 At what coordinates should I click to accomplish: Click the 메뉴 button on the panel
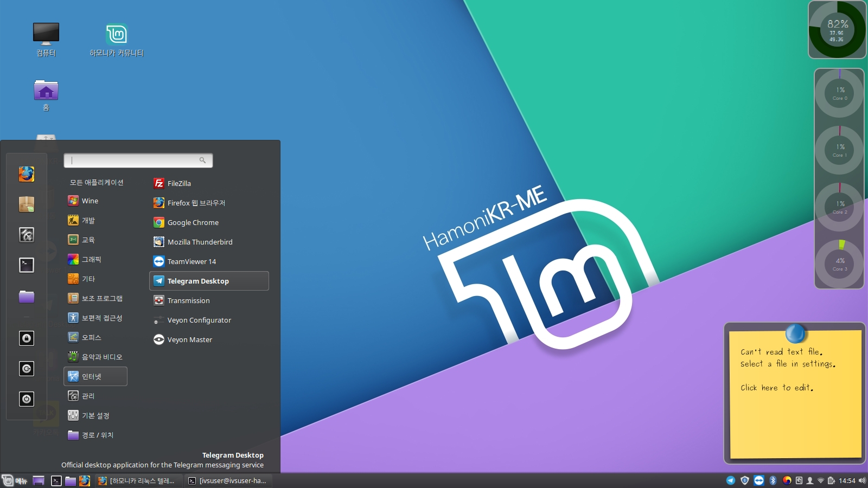(x=15, y=480)
